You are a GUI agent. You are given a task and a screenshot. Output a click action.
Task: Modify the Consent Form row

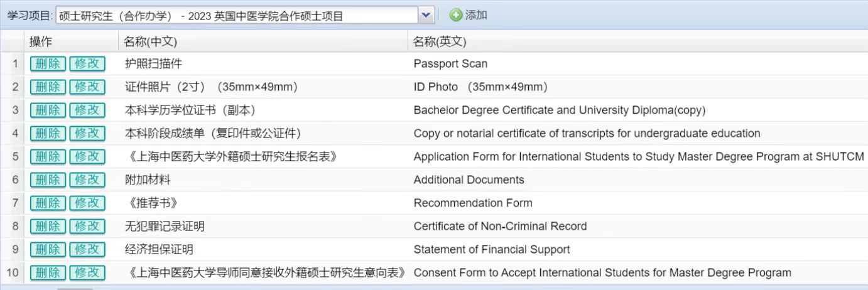pyautogui.click(x=87, y=272)
